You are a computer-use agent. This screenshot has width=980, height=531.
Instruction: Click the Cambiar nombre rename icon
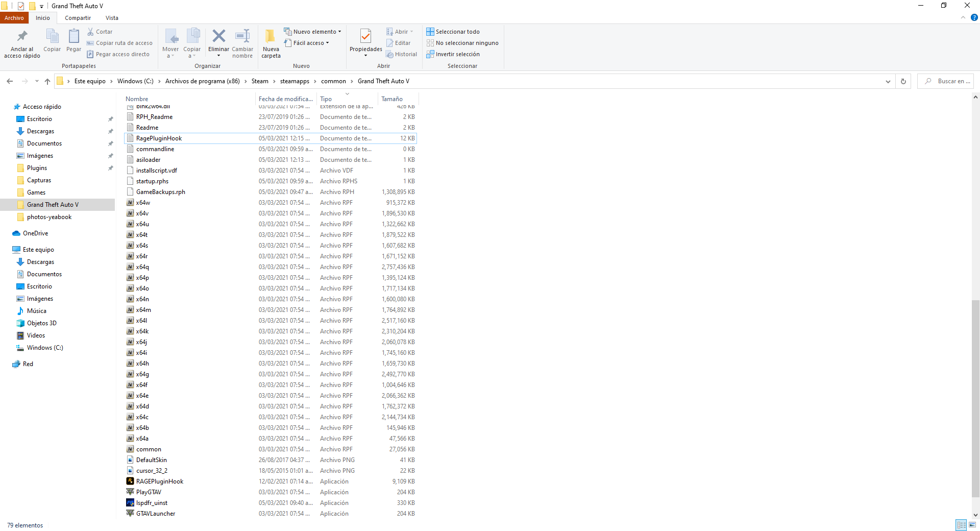point(242,36)
